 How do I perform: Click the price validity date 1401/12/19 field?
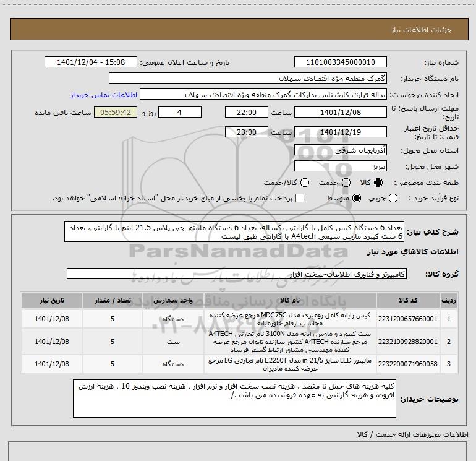point(340,132)
